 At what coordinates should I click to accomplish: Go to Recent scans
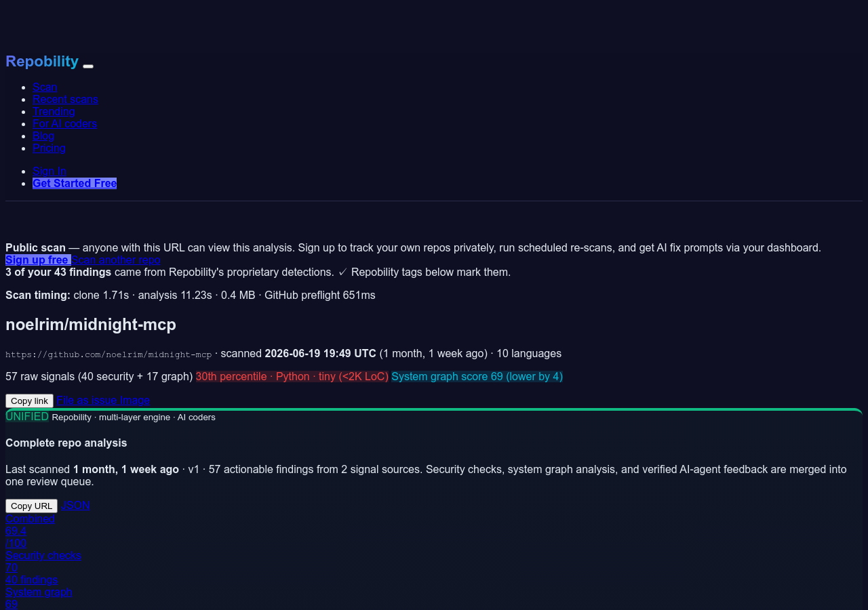coord(65,99)
